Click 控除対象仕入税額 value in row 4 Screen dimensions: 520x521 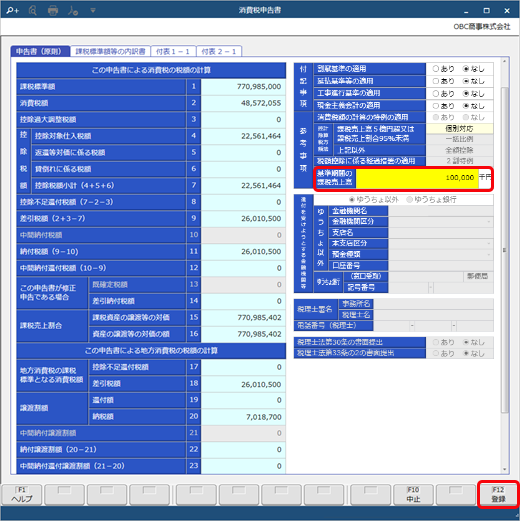point(243,136)
